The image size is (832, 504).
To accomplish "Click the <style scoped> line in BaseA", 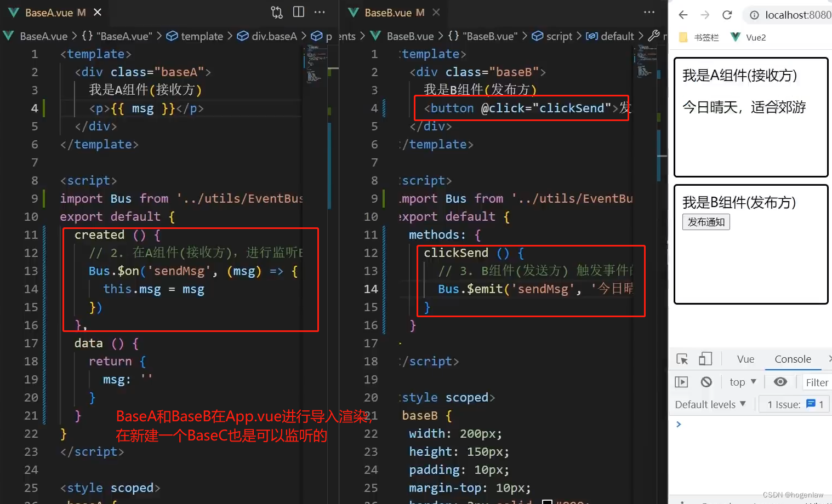I will pyautogui.click(x=110, y=488).
